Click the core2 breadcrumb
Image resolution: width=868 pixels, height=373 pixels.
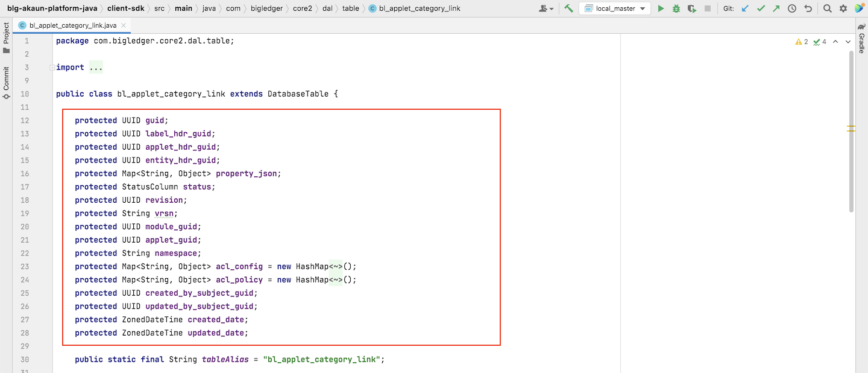click(x=302, y=8)
